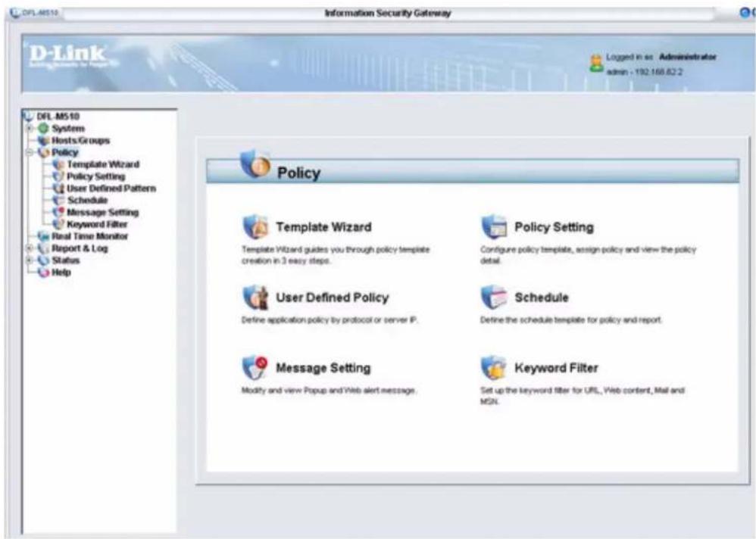Screen dimensions: 756x539
Task: Open Template Wizard tree entry
Action: coord(103,165)
